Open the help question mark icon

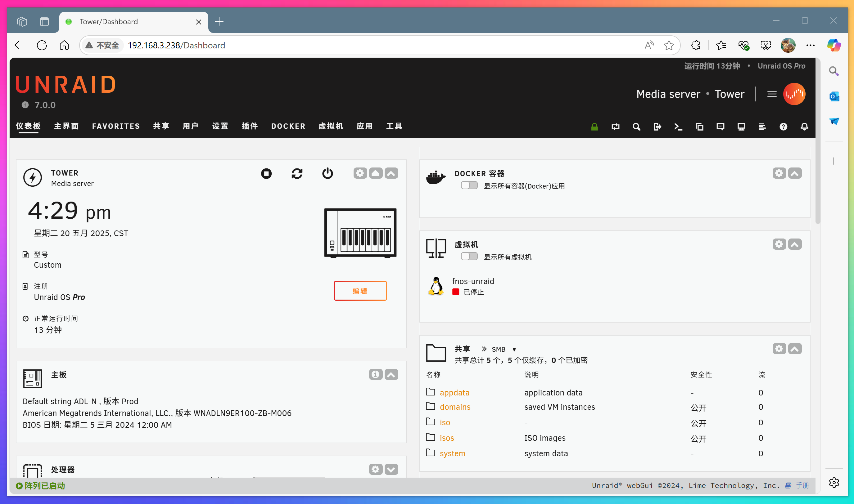[x=783, y=126]
